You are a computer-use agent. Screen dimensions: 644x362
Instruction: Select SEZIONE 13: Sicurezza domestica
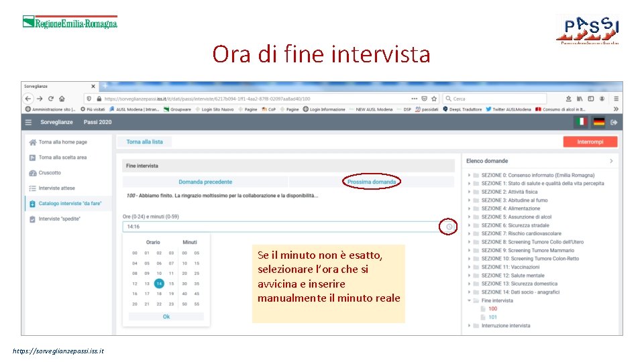[x=519, y=284]
